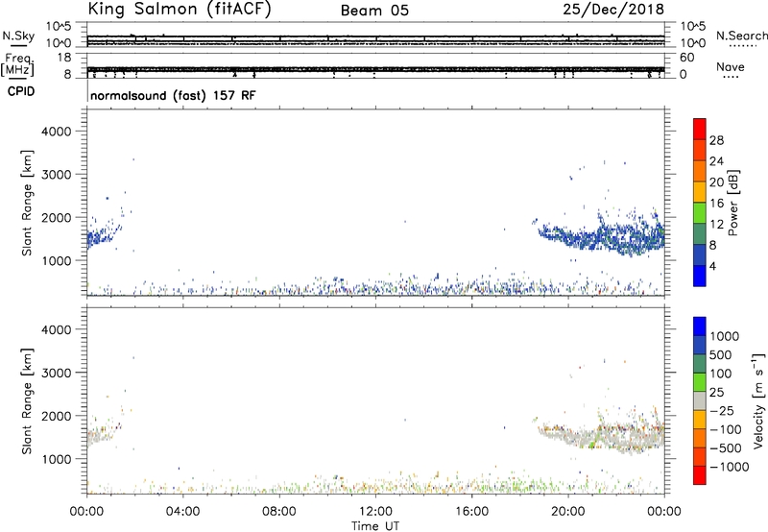Pick the red bottom segment of Velocity colorbar
768x532 pixels.
[x=700, y=475]
